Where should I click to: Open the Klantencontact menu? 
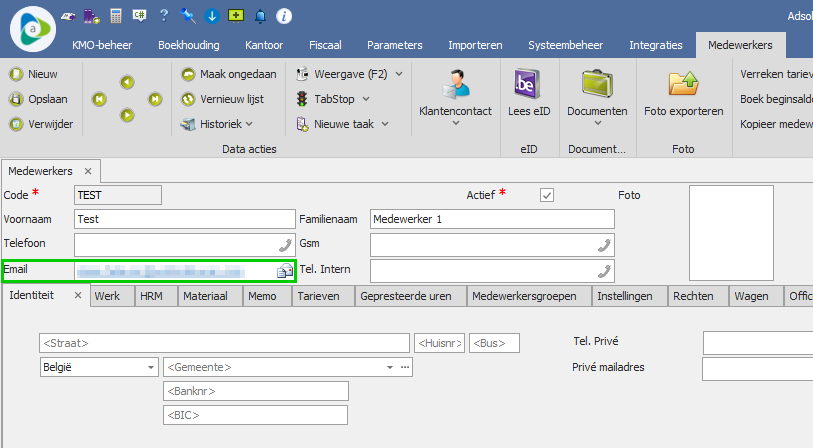[455, 98]
